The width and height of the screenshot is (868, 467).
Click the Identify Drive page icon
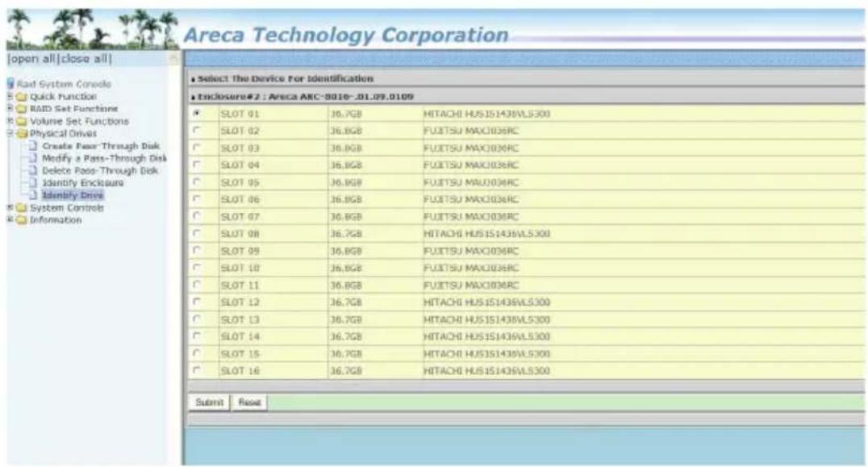point(33,194)
